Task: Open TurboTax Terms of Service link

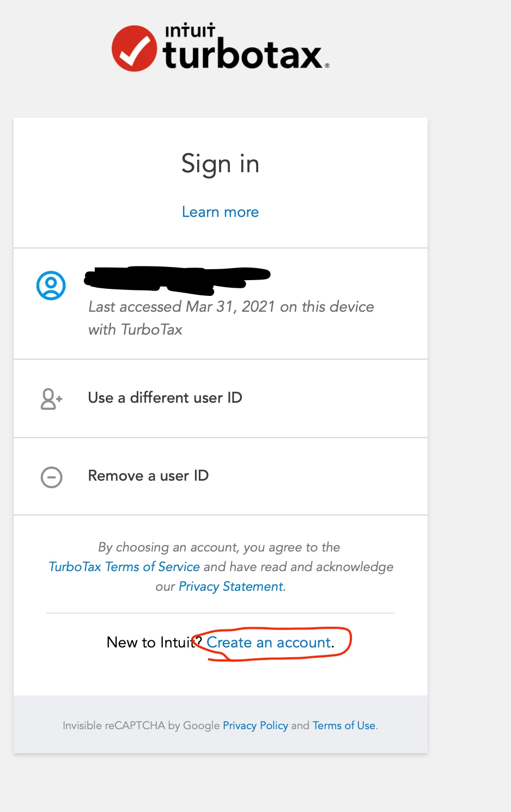Action: (x=124, y=567)
